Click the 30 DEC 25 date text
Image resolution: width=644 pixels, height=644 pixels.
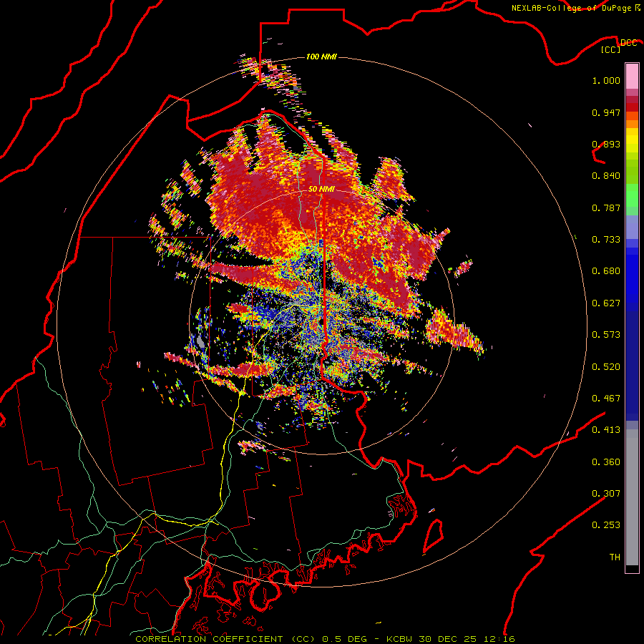(x=449, y=639)
